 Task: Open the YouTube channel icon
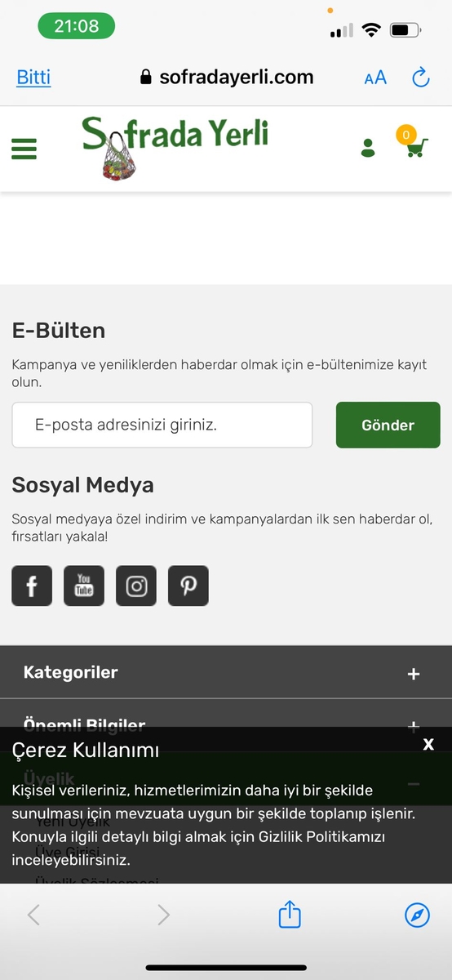click(84, 586)
